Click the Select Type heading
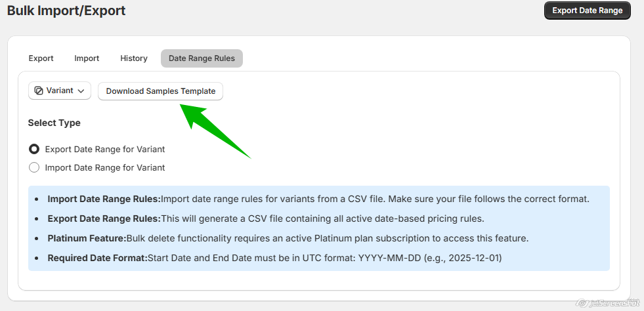Viewport: 644px width, 311px height. point(54,123)
